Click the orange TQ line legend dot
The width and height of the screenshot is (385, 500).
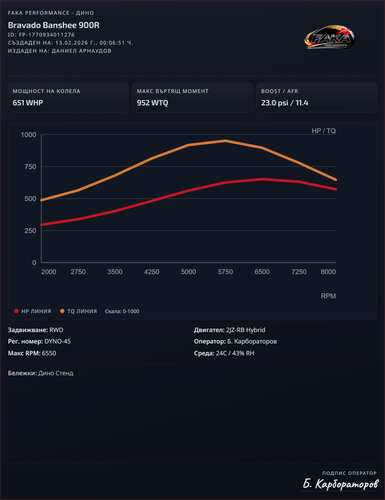pos(62,311)
